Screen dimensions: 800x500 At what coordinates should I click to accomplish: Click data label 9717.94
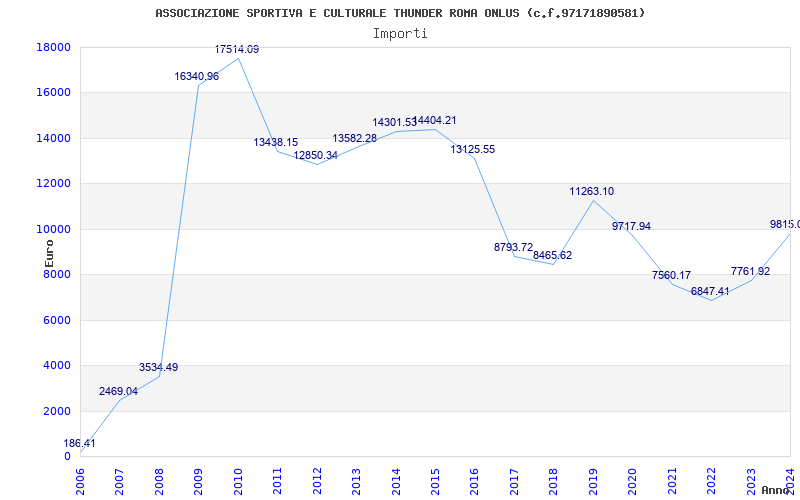pos(632,227)
